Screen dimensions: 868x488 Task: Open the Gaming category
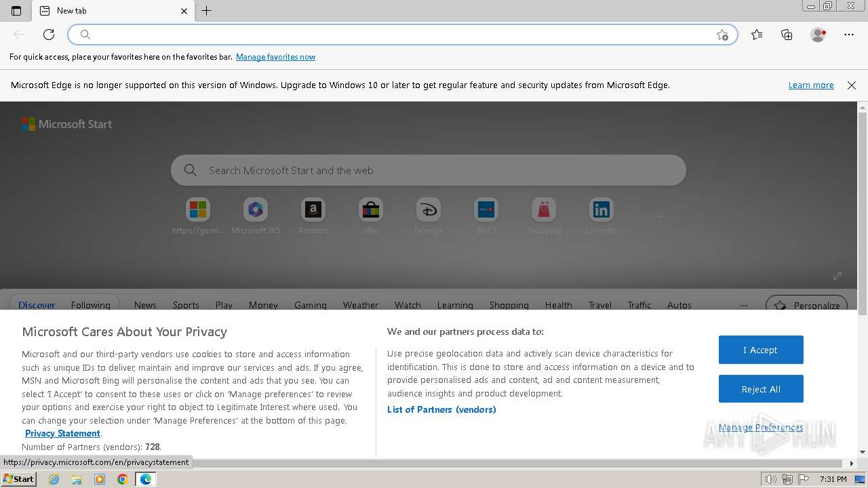click(311, 305)
